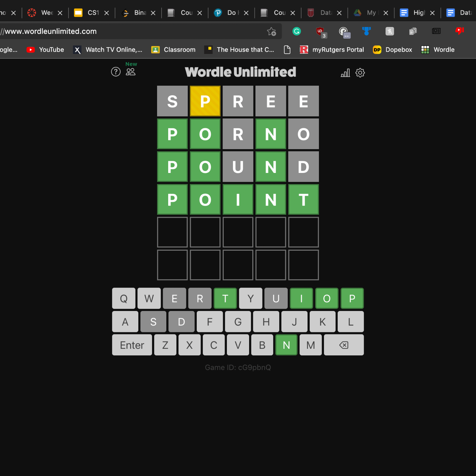Image resolution: width=476 pixels, height=476 pixels.
Task: Click the blue shield extension icon
Action: pyautogui.click(x=367, y=31)
